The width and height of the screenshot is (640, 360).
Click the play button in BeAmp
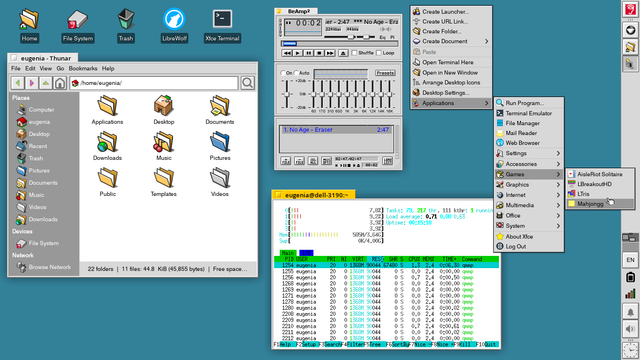tap(298, 53)
